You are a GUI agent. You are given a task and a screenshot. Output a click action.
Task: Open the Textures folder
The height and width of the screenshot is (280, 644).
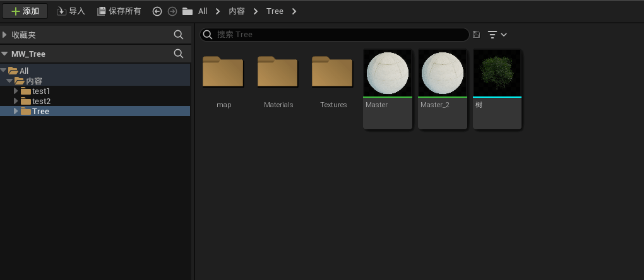[x=333, y=73]
